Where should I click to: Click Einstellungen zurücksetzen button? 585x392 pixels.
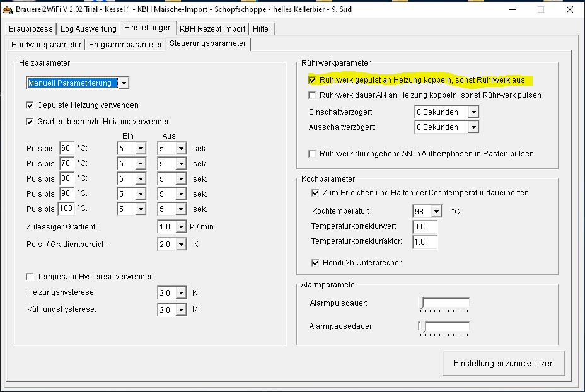[503, 364]
